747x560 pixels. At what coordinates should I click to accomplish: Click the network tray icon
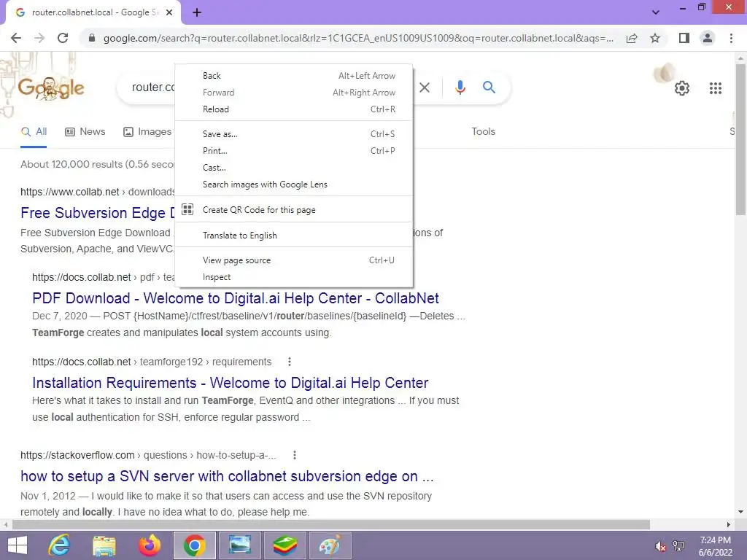click(678, 546)
